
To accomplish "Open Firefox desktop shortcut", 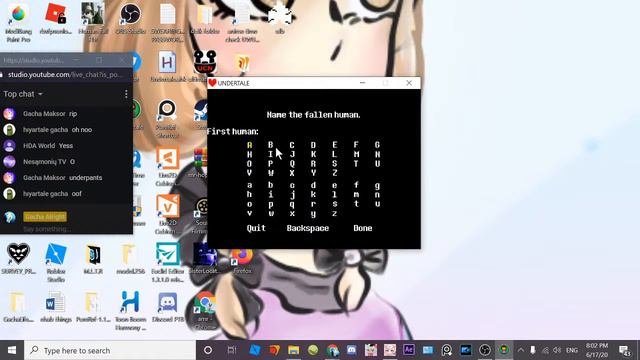I will 242,261.
